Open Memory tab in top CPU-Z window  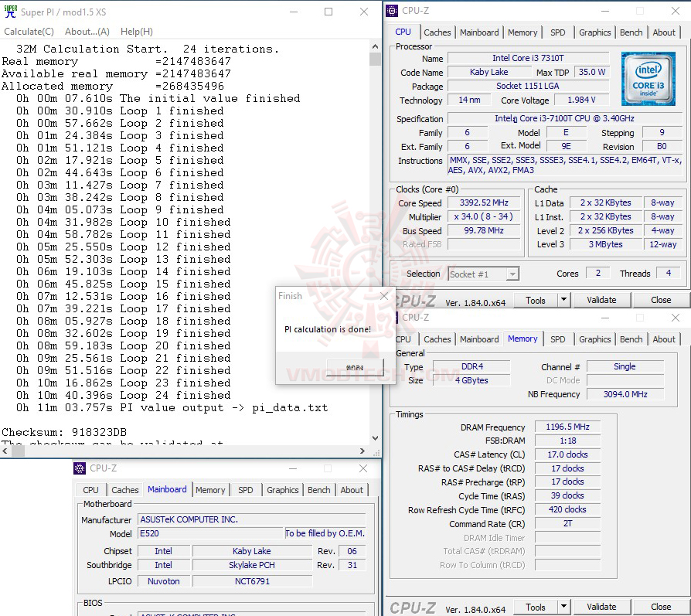[x=523, y=32]
